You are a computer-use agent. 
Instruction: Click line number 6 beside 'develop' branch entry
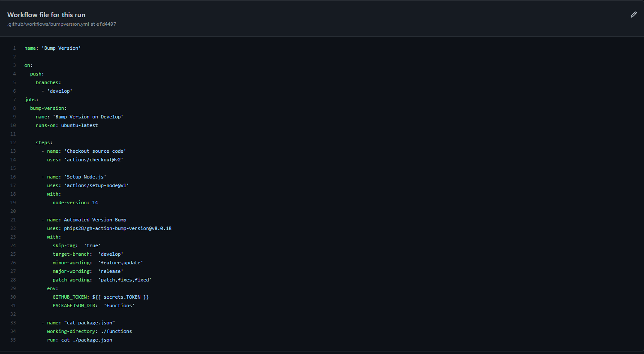tap(14, 91)
